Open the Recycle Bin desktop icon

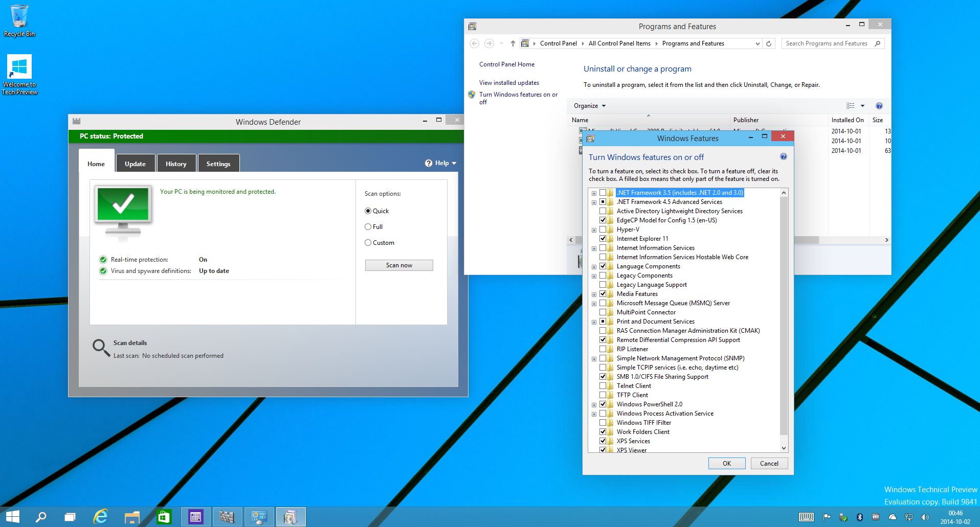coord(19,20)
